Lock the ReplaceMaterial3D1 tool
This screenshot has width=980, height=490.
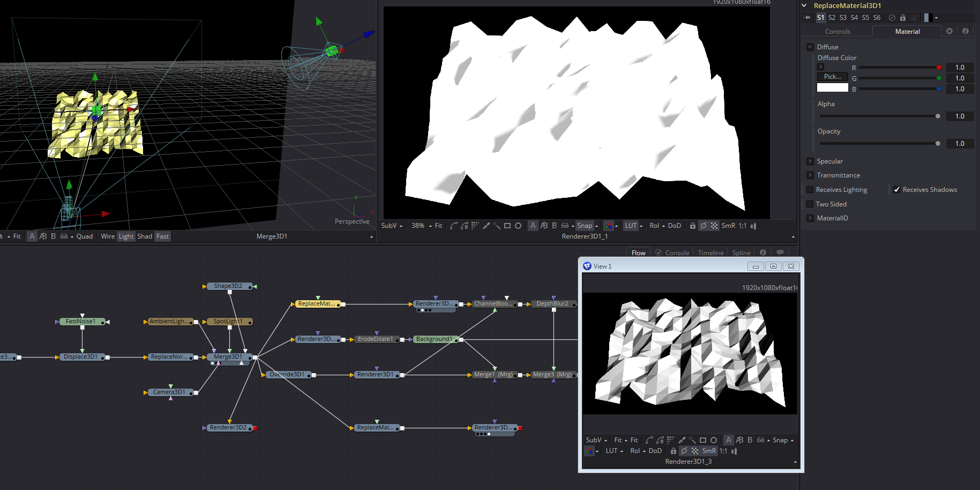pyautogui.click(x=902, y=18)
